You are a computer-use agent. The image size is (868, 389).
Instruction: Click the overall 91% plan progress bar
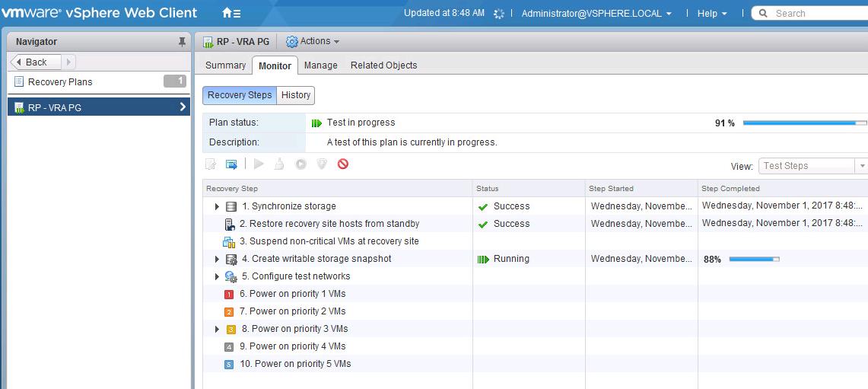click(806, 123)
